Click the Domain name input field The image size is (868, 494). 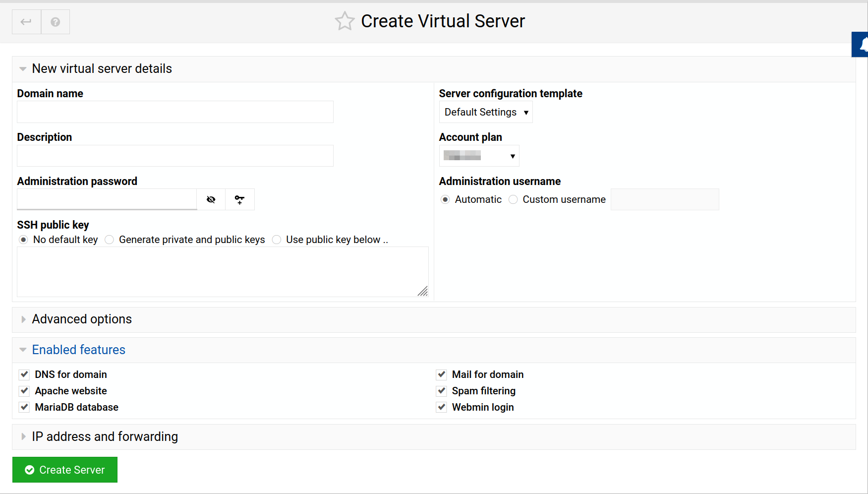click(x=175, y=112)
